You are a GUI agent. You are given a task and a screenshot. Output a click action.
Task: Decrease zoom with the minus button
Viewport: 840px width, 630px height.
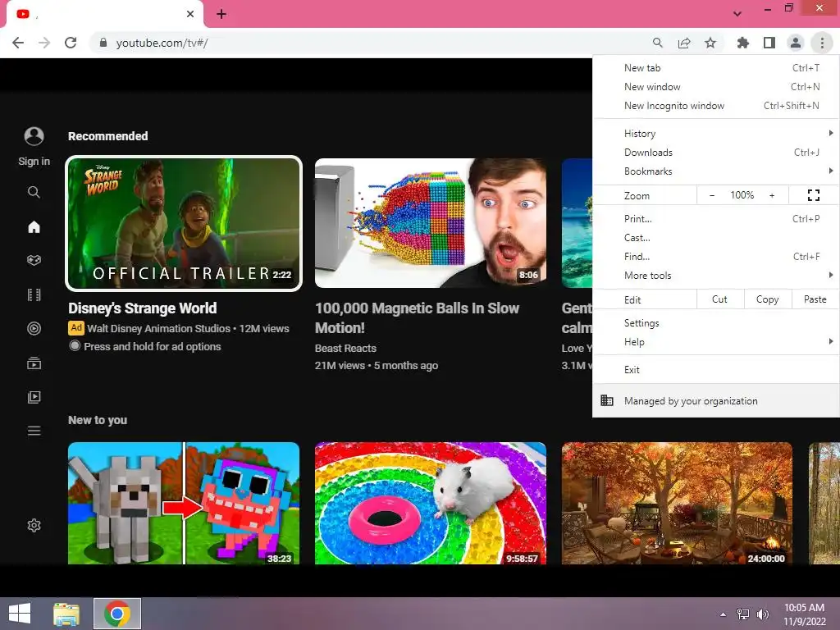pyautogui.click(x=712, y=195)
